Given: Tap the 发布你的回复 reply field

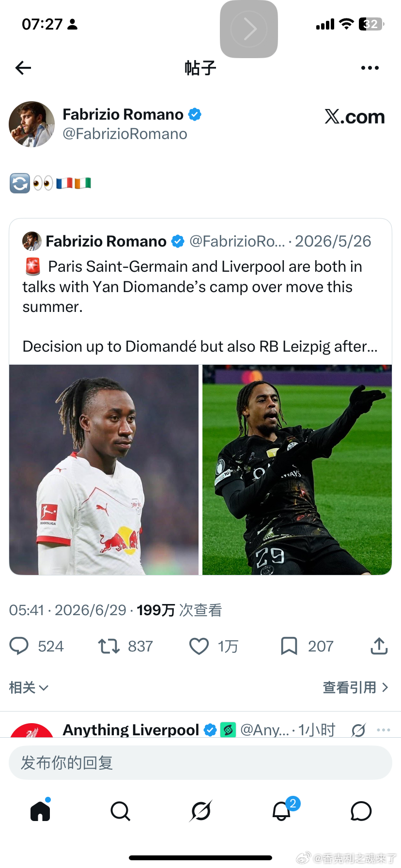Looking at the screenshot, I should [200, 763].
